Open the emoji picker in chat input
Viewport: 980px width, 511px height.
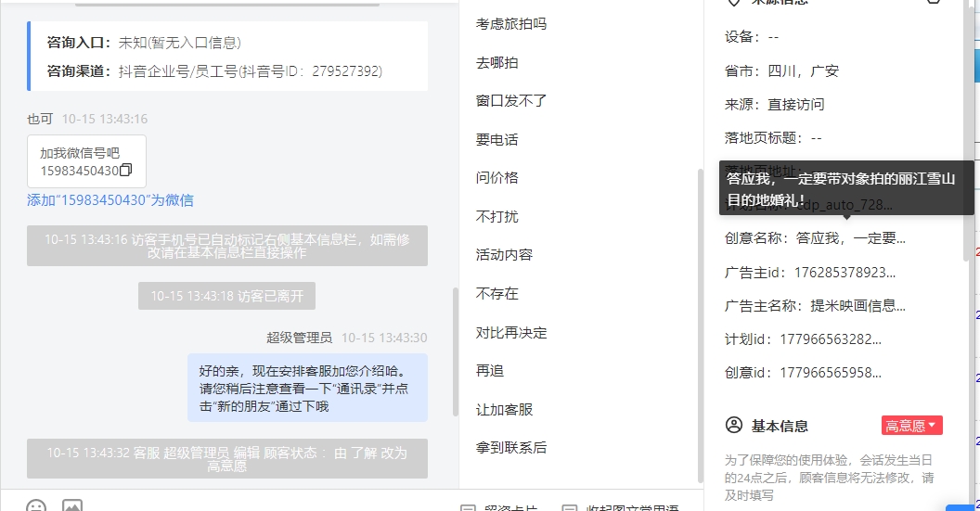pyautogui.click(x=36, y=505)
